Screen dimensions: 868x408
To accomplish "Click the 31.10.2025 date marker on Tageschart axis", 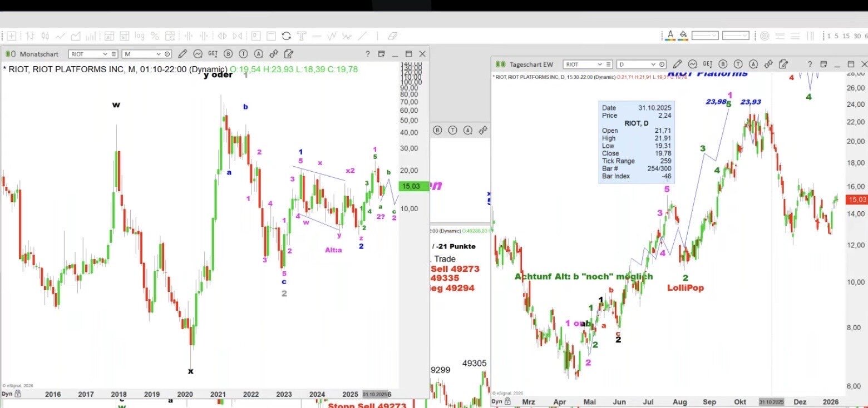I will (771, 401).
